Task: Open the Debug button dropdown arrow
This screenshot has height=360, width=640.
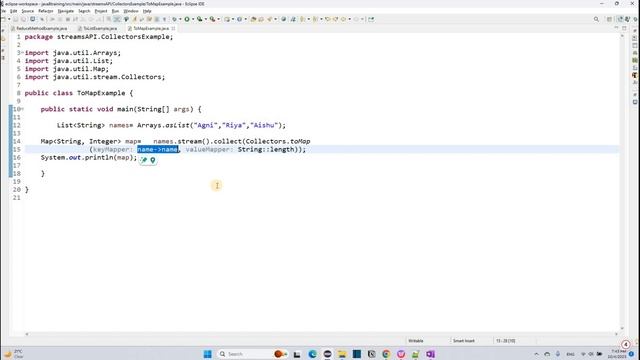Action: point(180,19)
